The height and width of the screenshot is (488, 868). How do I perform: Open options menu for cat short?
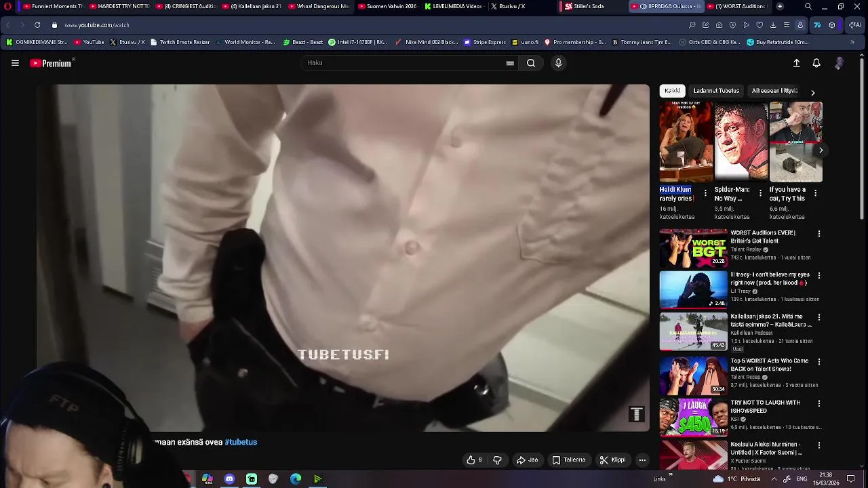coord(815,193)
